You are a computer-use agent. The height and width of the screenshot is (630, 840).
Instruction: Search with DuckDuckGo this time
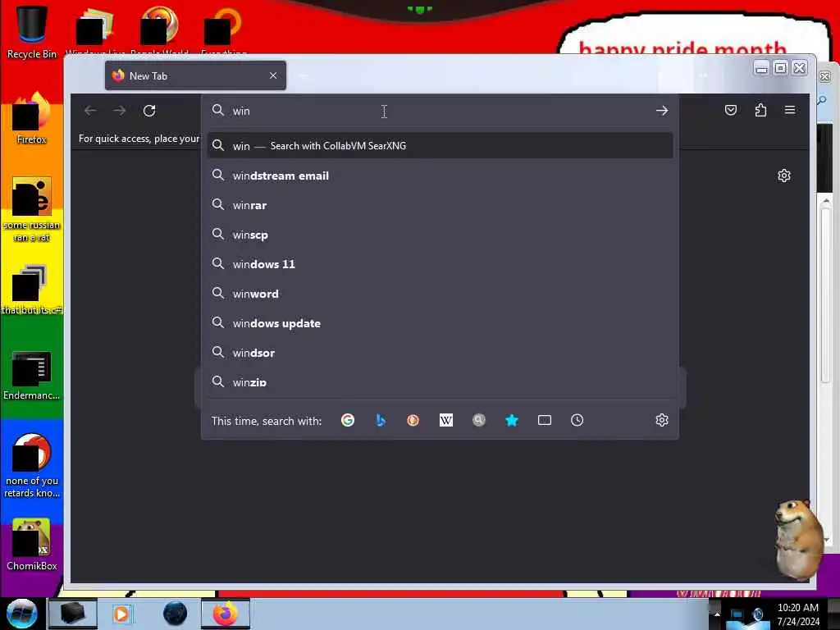click(x=413, y=421)
